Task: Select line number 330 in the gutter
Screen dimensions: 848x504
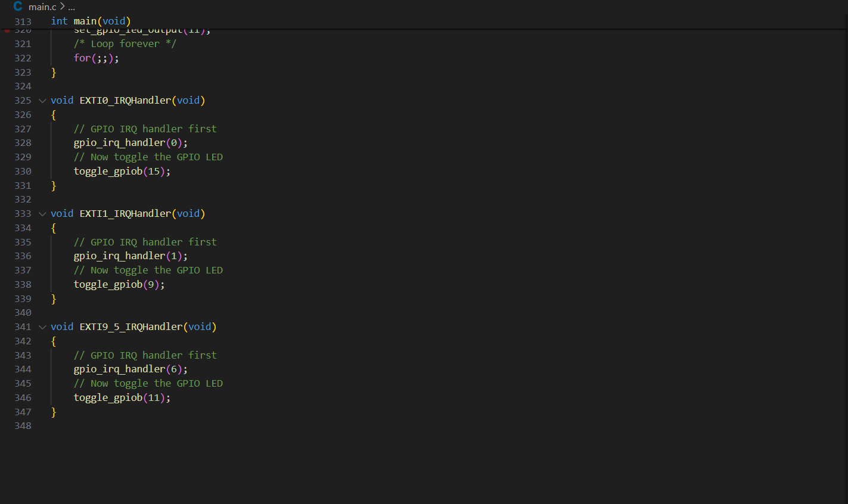Action: [23, 172]
